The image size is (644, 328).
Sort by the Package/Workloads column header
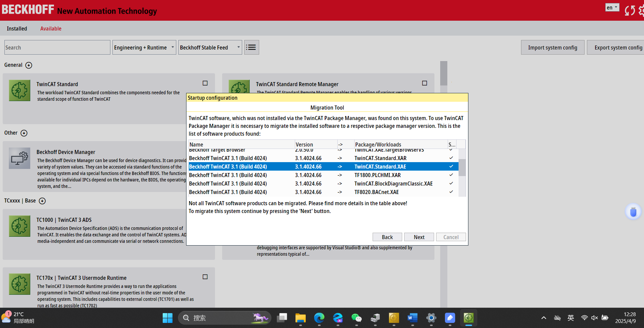(x=401, y=144)
